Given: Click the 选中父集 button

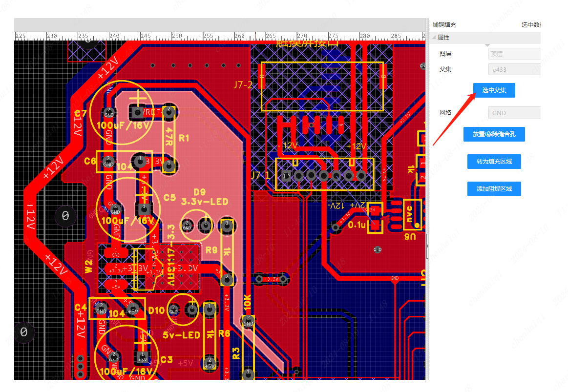Looking at the screenshot, I should (x=494, y=90).
